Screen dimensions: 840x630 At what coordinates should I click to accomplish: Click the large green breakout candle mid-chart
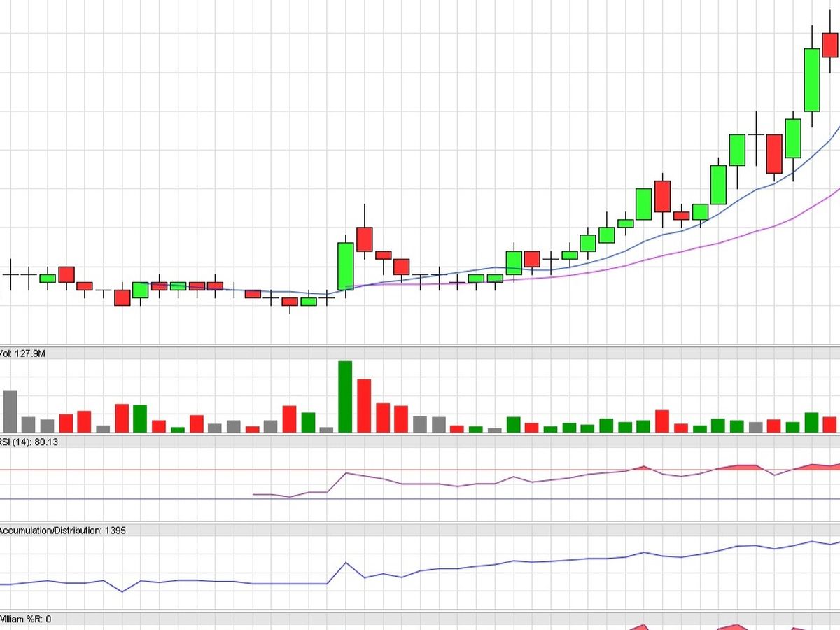click(346, 266)
